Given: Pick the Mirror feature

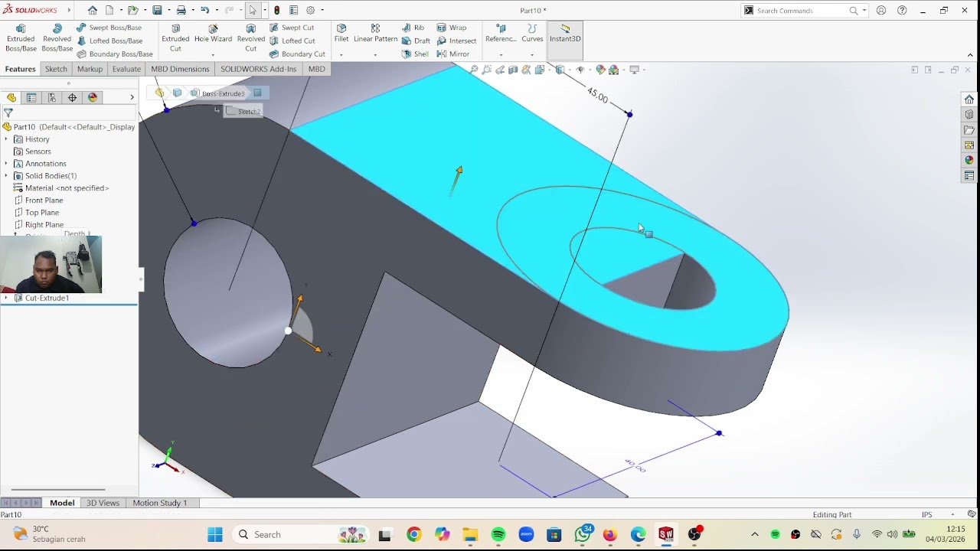Looking at the screenshot, I should [x=453, y=54].
